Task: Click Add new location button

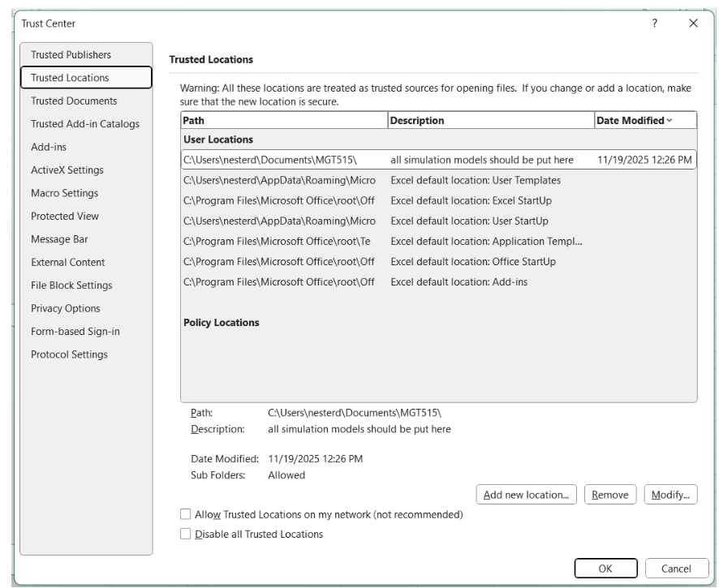Action: tap(526, 495)
